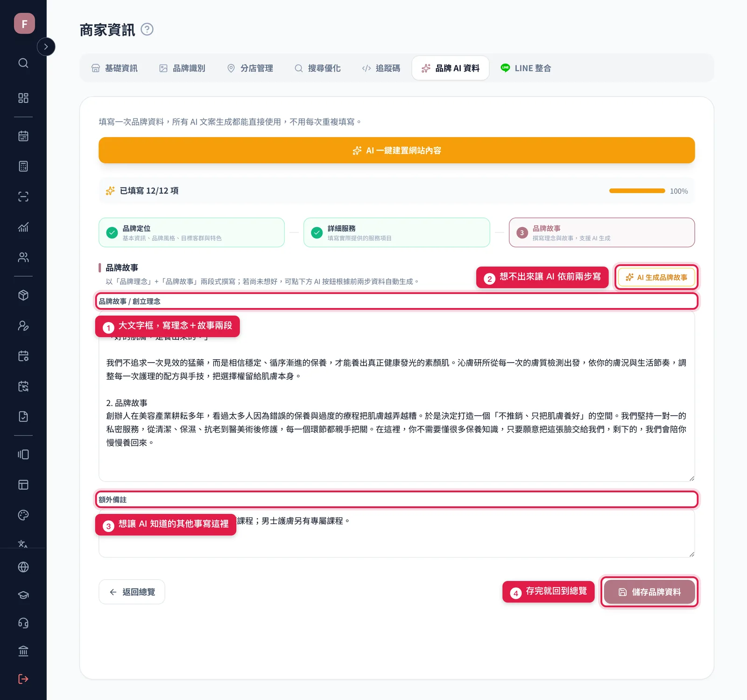Open the calendar settings icon in sidebar

pos(23,356)
